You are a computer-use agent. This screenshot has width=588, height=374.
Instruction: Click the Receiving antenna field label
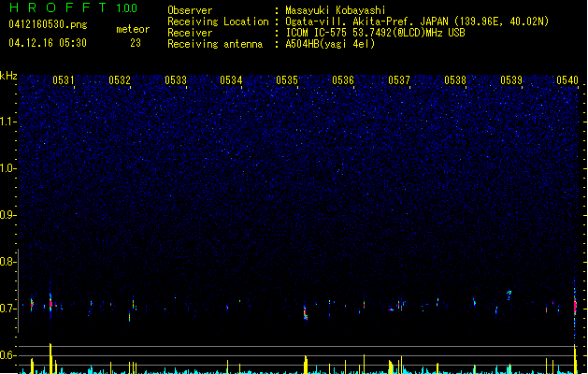(215, 44)
